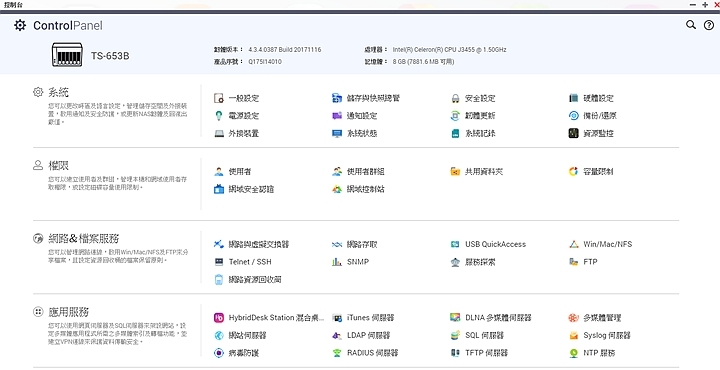Open the 外接裝置 icon
Image resolution: width=720 pixels, height=370 pixels.
click(219, 134)
